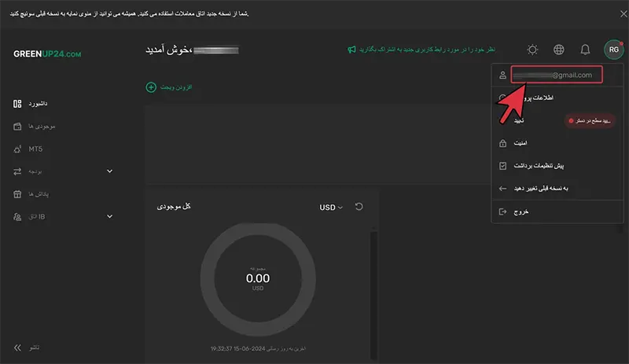
Task: Open notifications with the bell icon
Action: click(x=585, y=50)
